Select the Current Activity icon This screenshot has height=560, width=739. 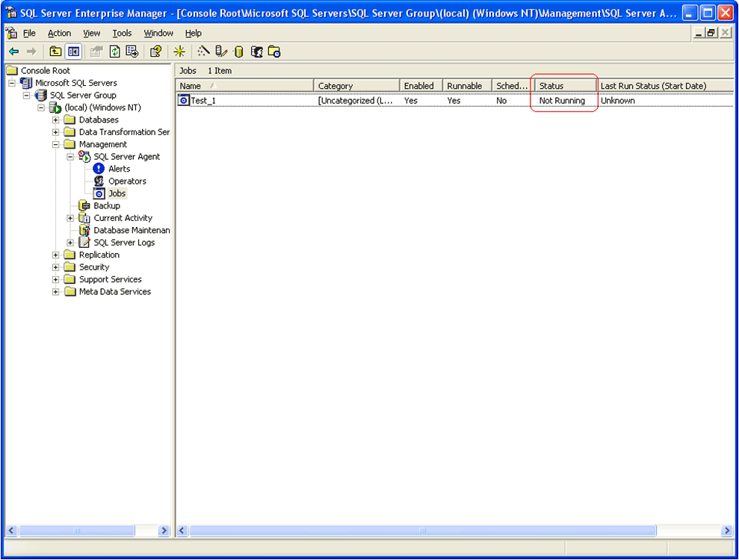point(84,218)
